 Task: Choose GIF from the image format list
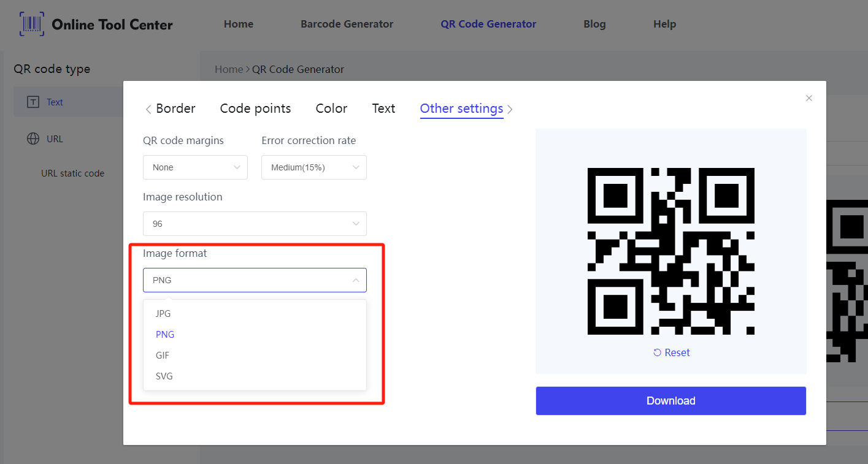255,355
